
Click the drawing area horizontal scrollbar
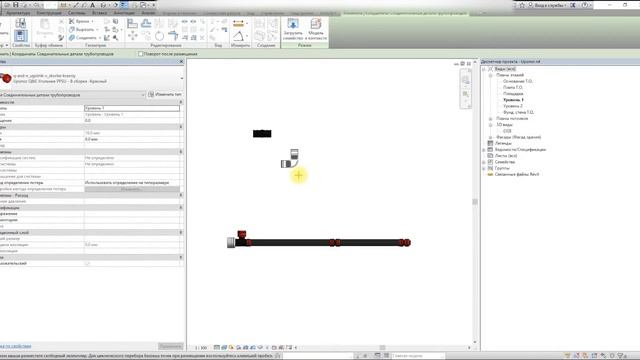[382, 347]
